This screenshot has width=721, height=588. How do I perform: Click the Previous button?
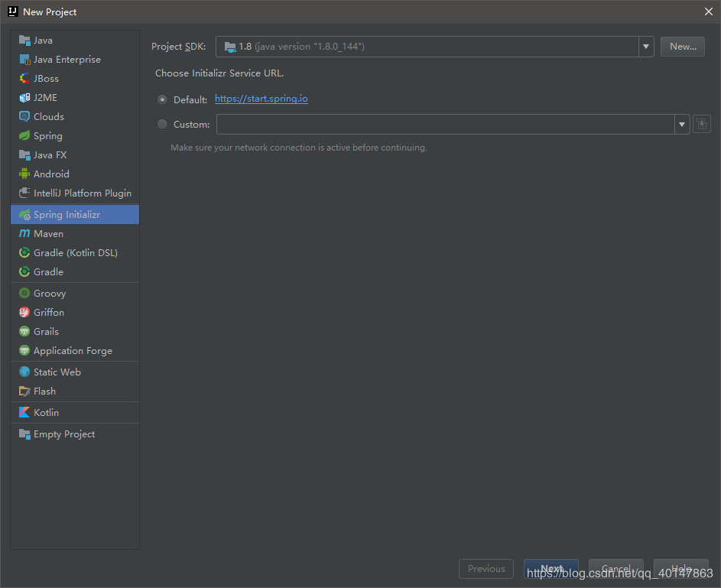(x=486, y=569)
